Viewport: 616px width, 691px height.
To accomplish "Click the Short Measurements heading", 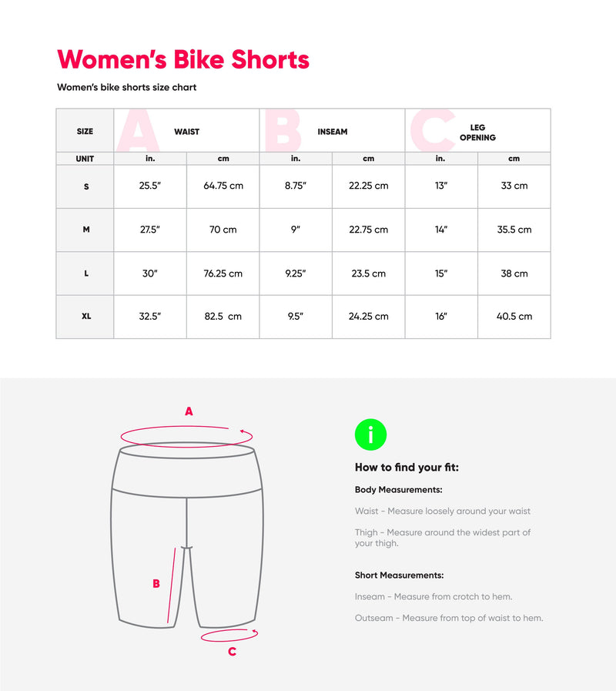I will click(399, 575).
